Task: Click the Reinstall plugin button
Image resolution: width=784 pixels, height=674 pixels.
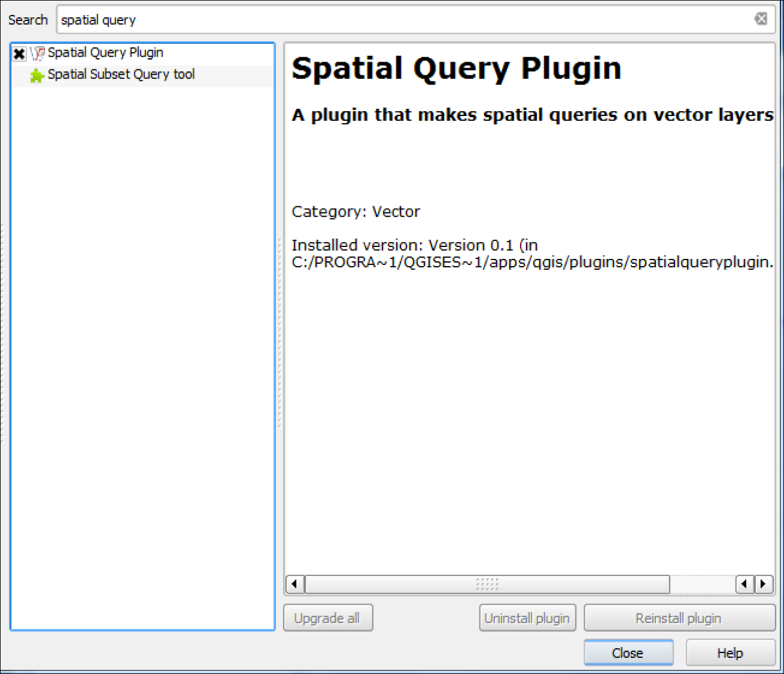Action: click(678, 618)
